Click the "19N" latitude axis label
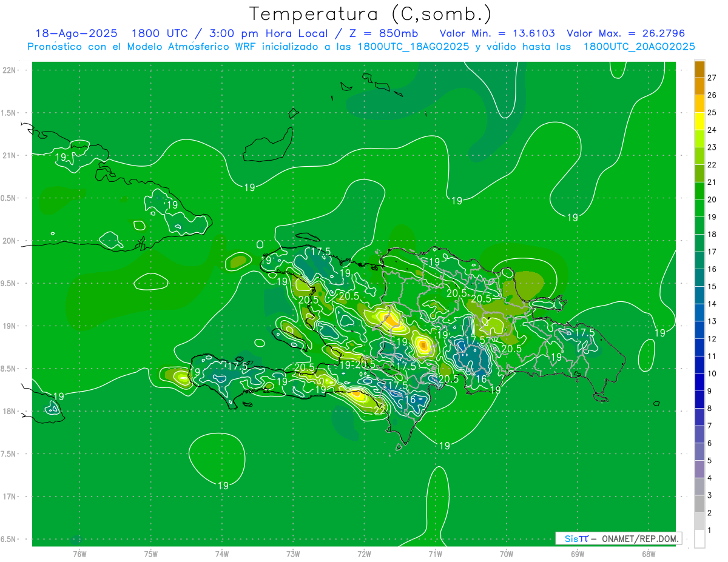The width and height of the screenshot is (728, 562). tap(10, 326)
